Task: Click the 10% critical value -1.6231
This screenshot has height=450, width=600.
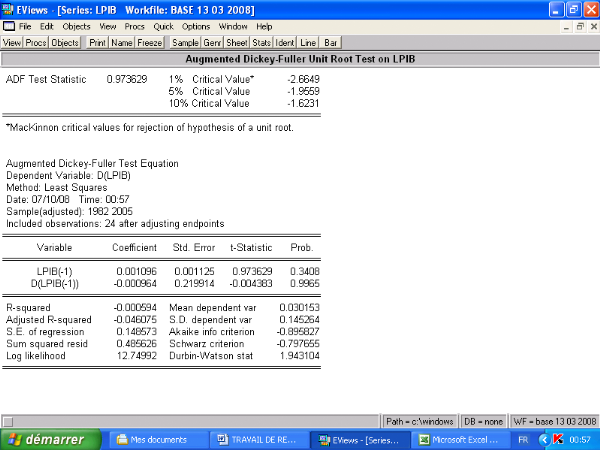Action: click(x=303, y=103)
